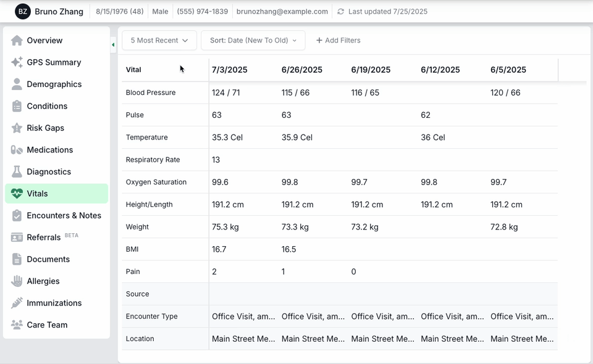Click oxygen saturation value 99.6
593x364 pixels.
click(x=220, y=183)
